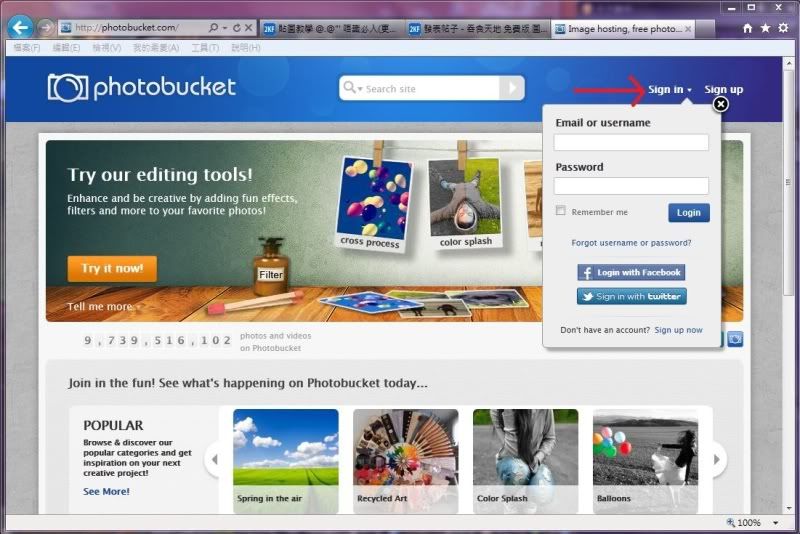Show the previous popular category arrow

(214, 460)
